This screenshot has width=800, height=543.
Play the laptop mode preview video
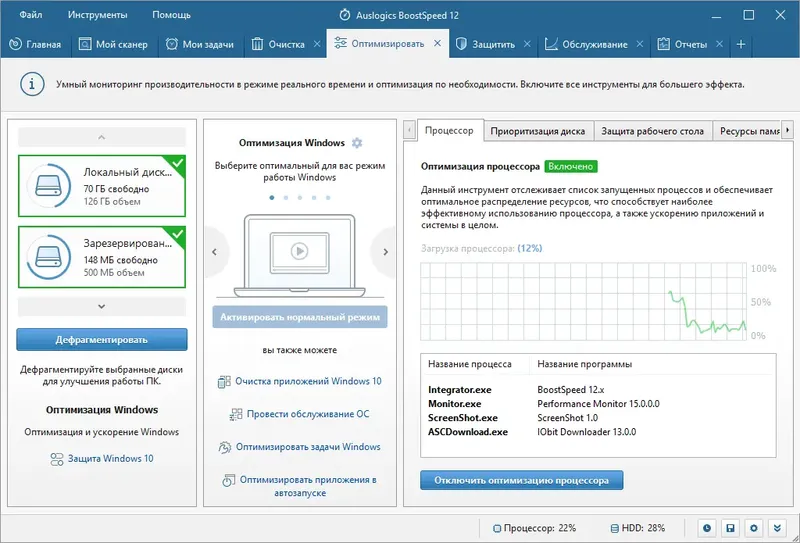click(x=299, y=251)
